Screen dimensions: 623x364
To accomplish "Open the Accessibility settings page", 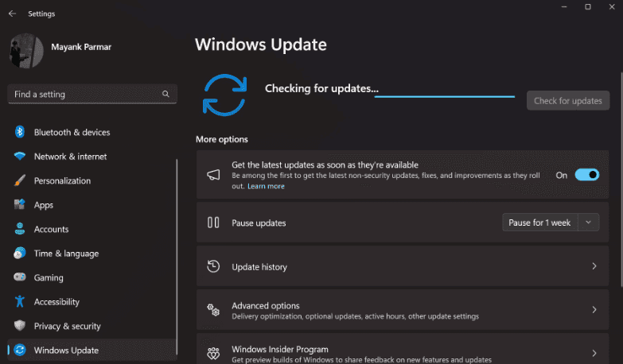I will (92, 302).
